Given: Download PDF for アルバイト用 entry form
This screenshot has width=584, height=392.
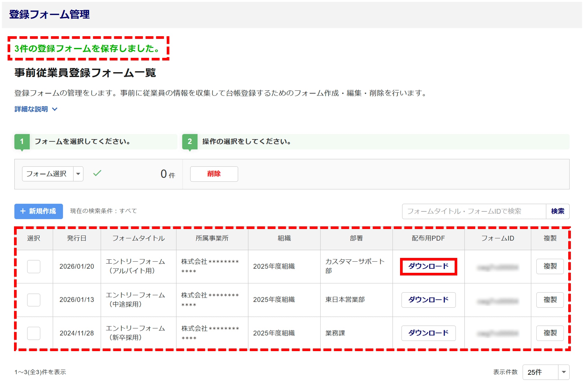Looking at the screenshot, I should point(428,266).
